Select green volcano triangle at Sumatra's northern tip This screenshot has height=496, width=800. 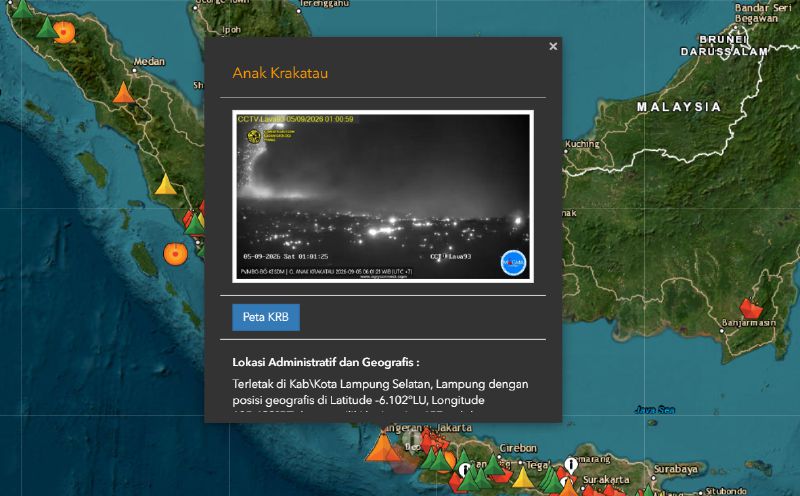click(22, 9)
